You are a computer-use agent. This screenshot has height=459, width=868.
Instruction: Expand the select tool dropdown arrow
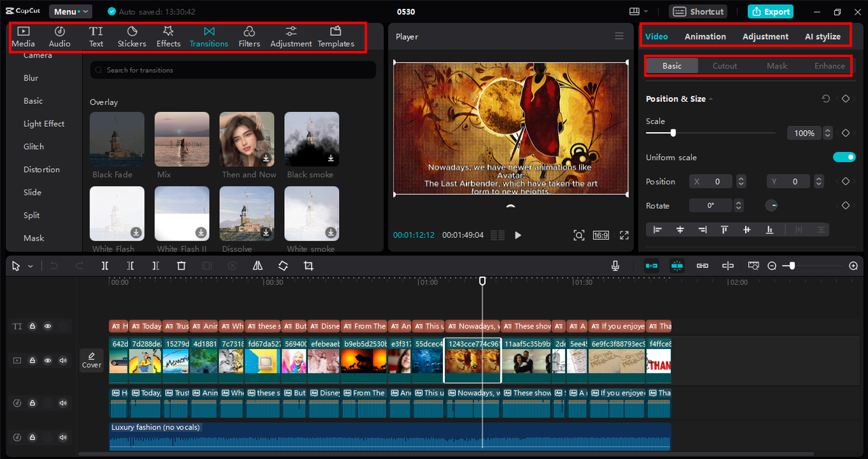pyautogui.click(x=31, y=266)
